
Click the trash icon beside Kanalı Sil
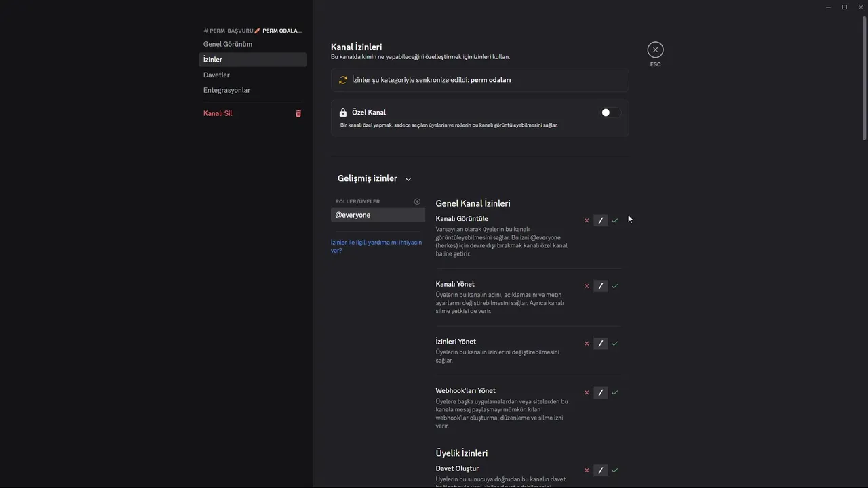click(x=298, y=113)
